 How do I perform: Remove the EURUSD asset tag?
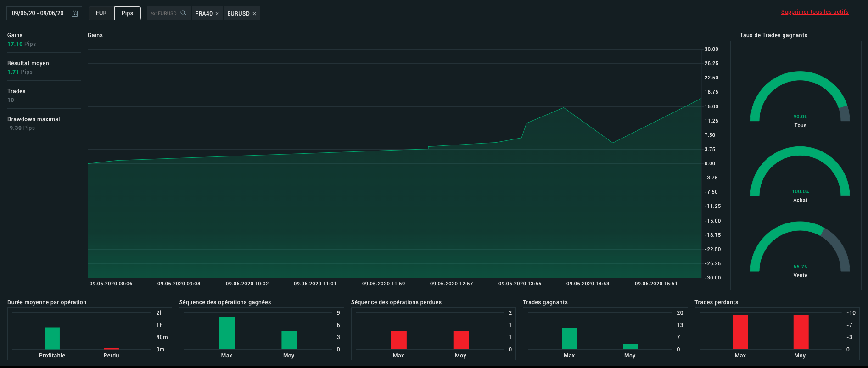pos(254,14)
